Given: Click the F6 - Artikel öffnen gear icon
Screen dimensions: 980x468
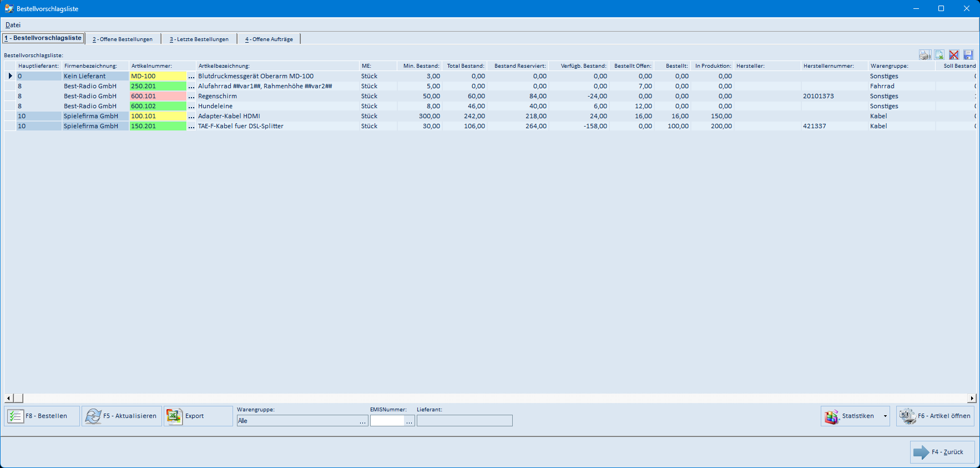Looking at the screenshot, I should (907, 416).
